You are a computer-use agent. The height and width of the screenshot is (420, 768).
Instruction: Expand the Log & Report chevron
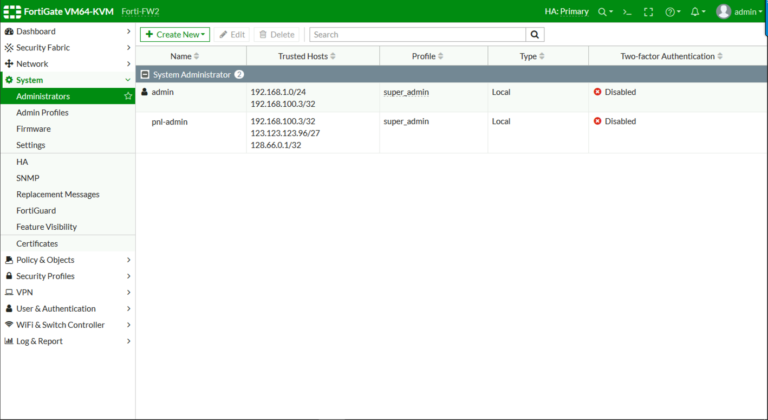(x=128, y=341)
